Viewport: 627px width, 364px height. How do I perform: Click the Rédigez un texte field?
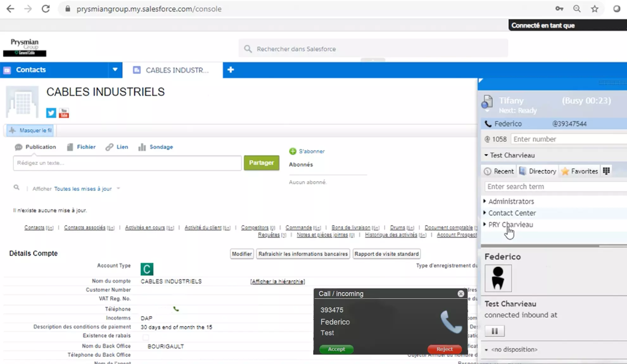click(127, 163)
